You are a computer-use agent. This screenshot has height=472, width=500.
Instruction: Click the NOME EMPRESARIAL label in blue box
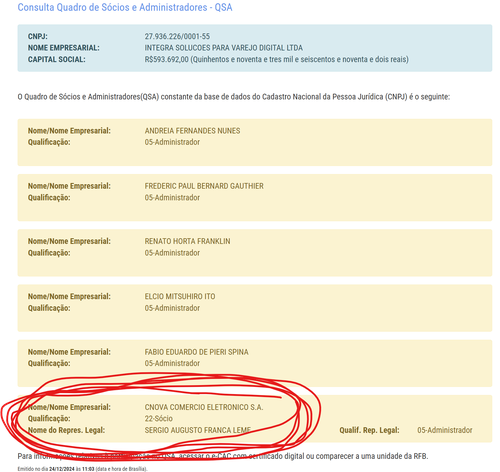[64, 48]
